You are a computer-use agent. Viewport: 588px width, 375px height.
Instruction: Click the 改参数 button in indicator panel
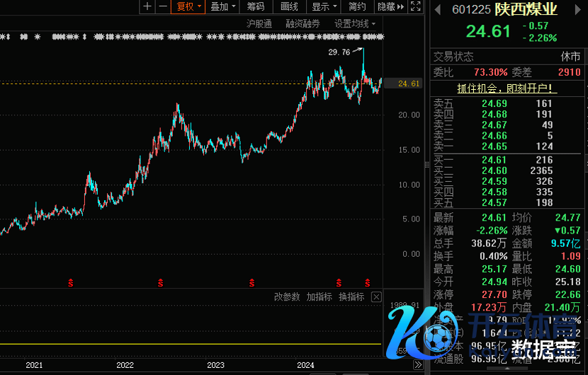pyautogui.click(x=287, y=297)
